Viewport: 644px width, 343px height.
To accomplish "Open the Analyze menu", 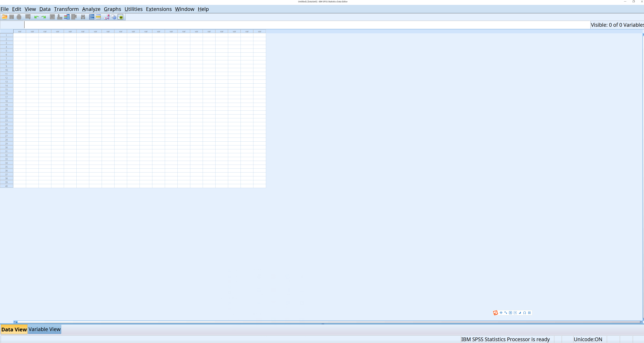I will (x=91, y=9).
